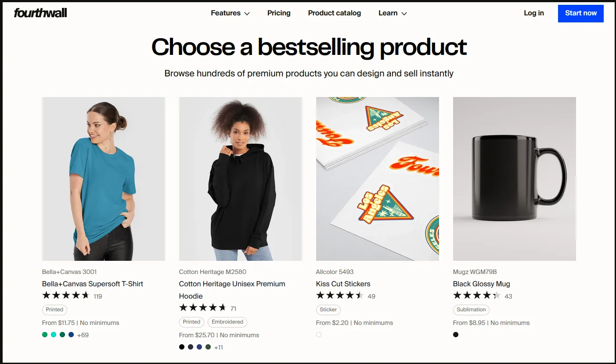Click the Start now button
This screenshot has height=364, width=616.
click(x=580, y=13)
